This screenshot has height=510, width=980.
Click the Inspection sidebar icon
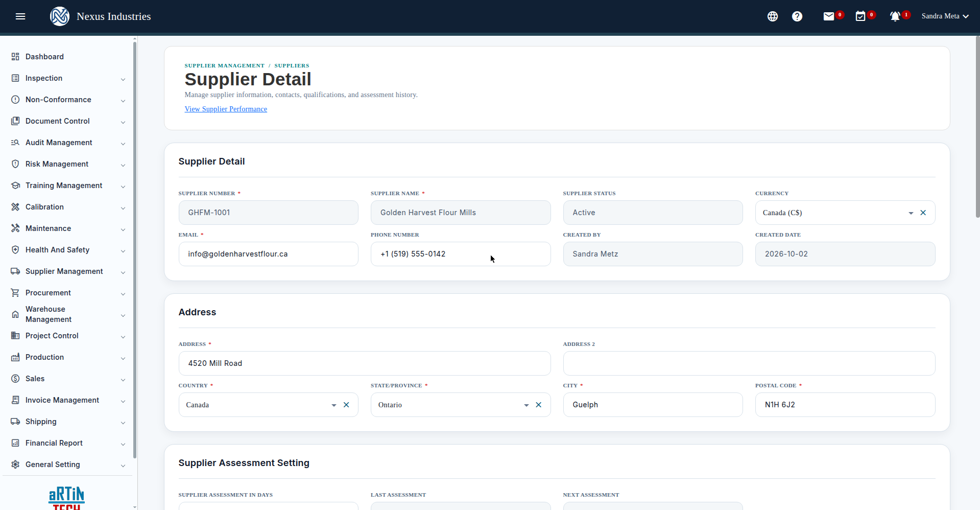(15, 78)
